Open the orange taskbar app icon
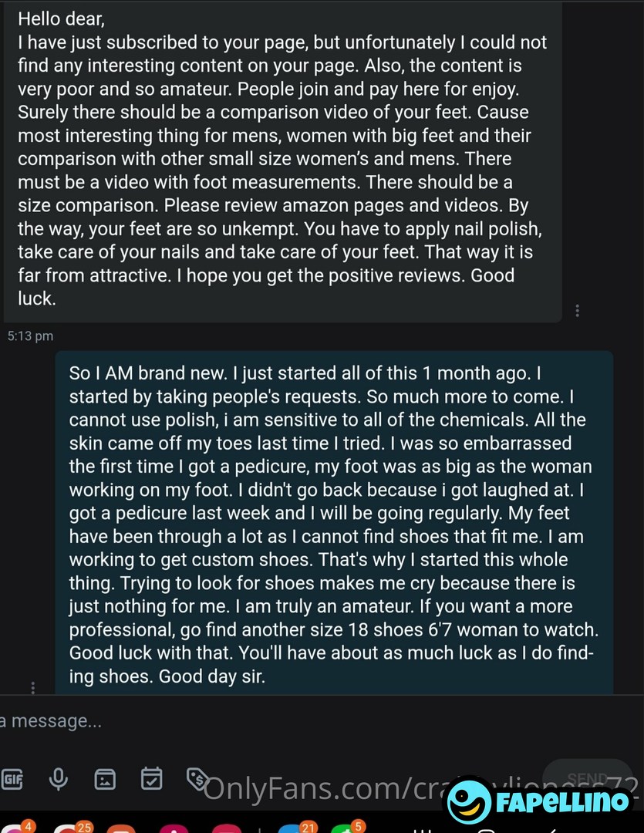Image resolution: width=644 pixels, height=833 pixels. [x=121, y=828]
